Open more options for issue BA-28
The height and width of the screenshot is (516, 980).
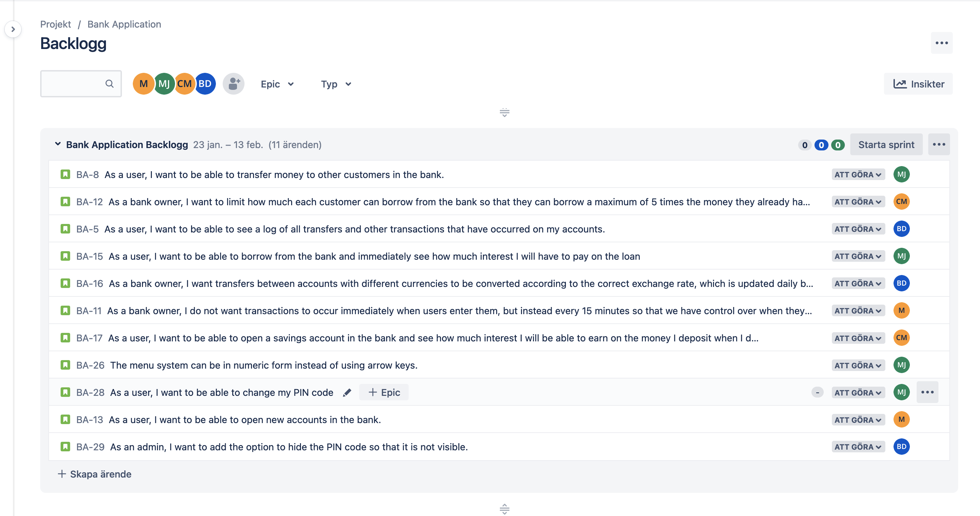pos(928,392)
